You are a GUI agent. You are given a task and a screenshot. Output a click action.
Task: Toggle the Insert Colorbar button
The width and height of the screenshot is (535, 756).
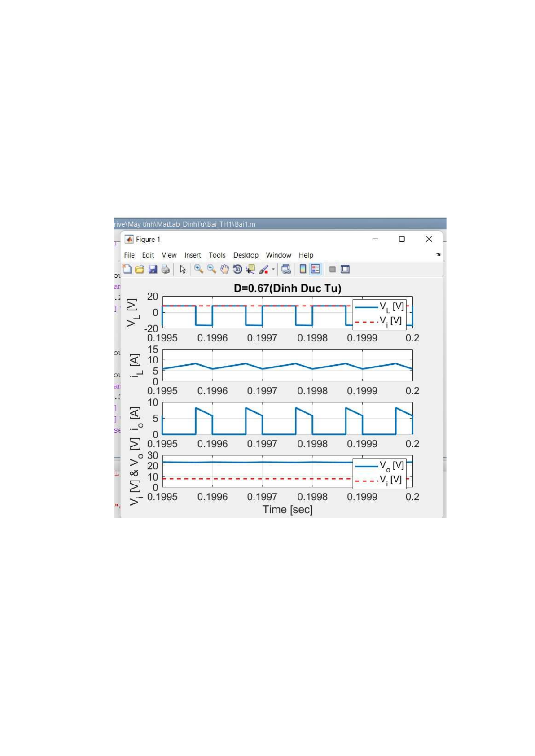point(303,269)
